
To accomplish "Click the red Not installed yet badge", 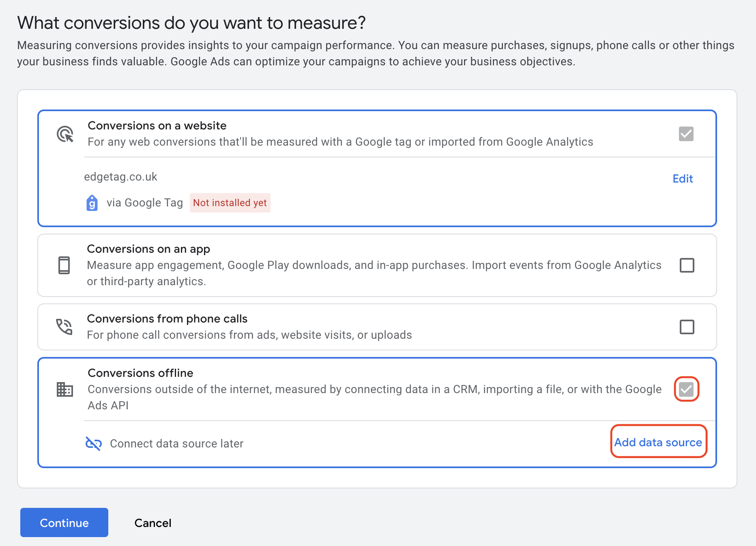I will [x=230, y=203].
